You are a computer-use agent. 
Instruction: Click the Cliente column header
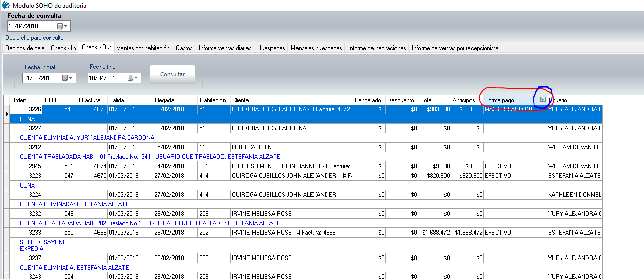coord(291,100)
